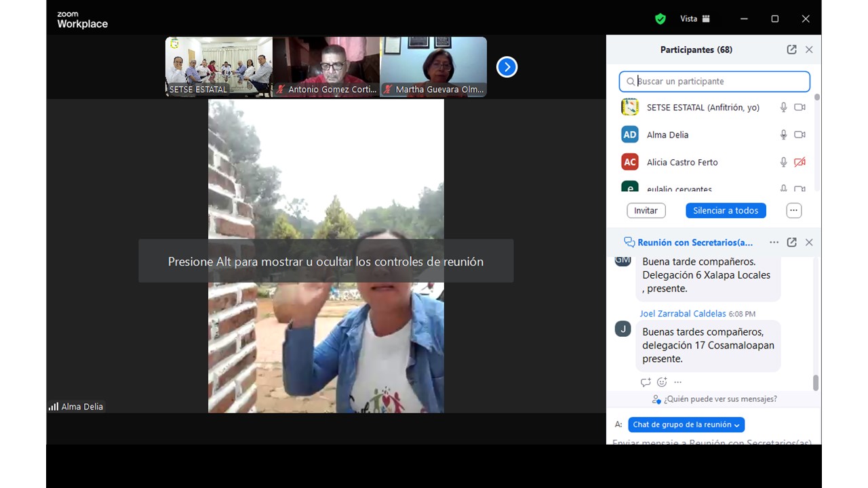Close the Participantes panel
The width and height of the screenshot is (868, 488).
[x=809, y=49]
